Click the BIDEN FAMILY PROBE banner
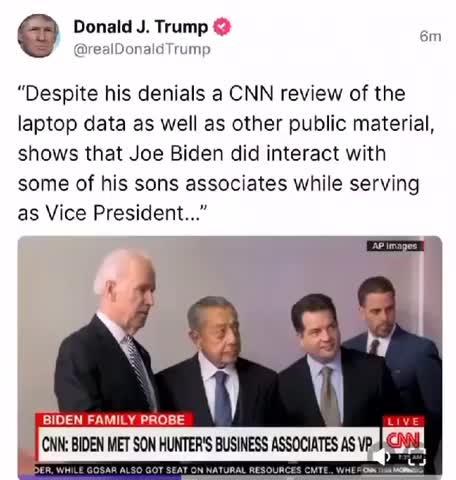The width and height of the screenshot is (456, 480). (x=114, y=420)
